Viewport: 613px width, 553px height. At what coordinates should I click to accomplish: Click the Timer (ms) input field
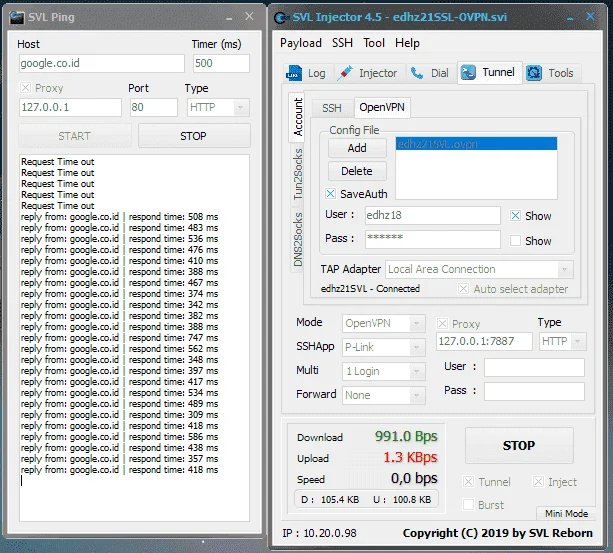click(221, 63)
